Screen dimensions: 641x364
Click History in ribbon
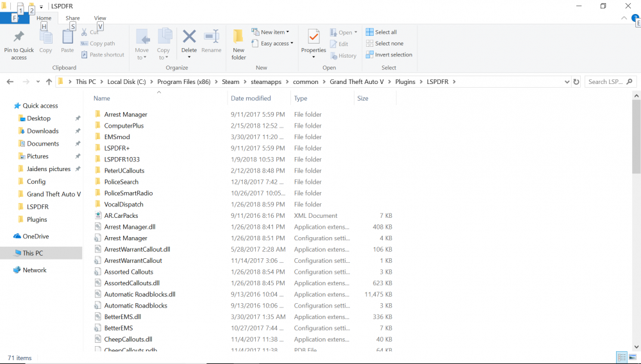(x=344, y=56)
